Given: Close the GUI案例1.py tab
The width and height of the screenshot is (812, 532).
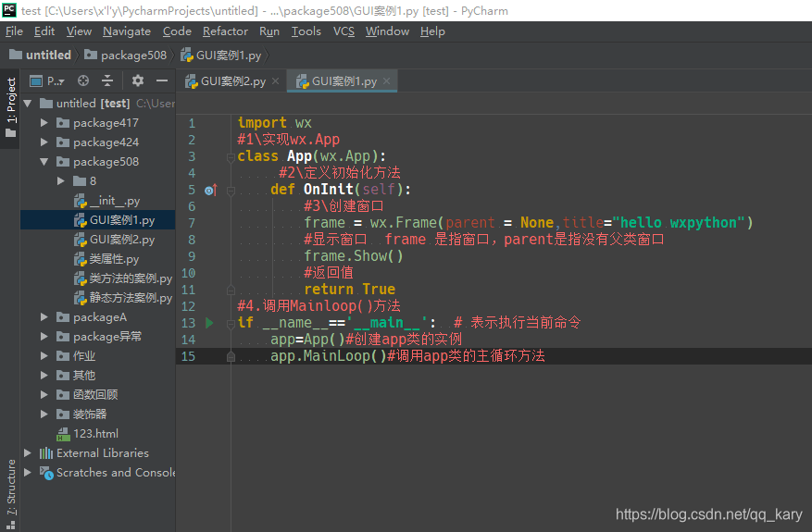Looking at the screenshot, I should point(386,81).
